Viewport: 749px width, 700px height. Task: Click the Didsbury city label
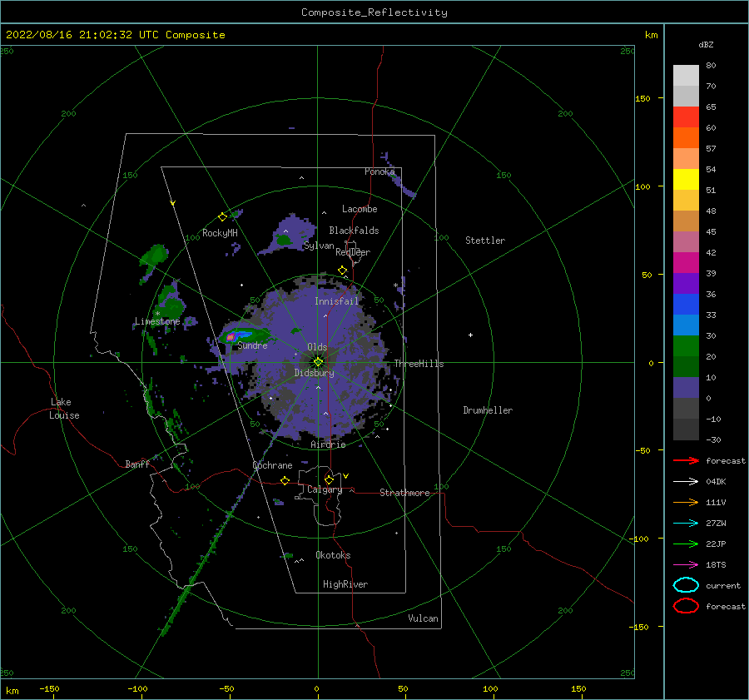[315, 373]
